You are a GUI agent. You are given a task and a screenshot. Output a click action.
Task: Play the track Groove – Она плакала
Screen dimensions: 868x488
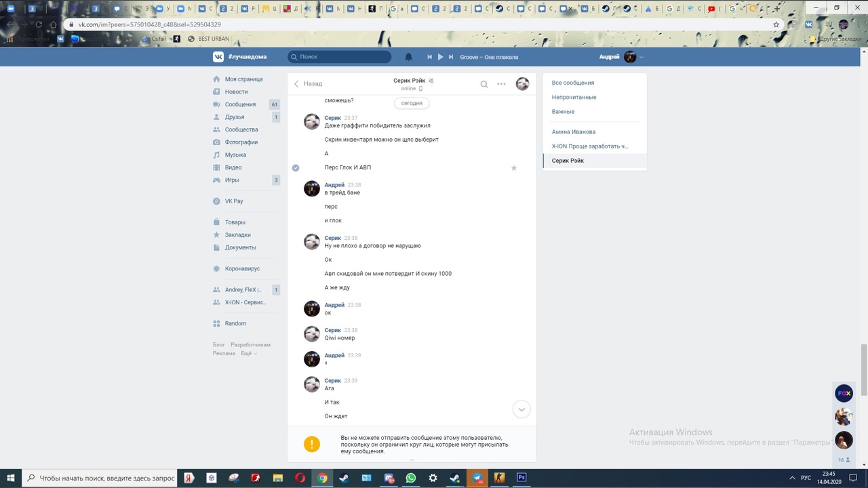click(440, 57)
